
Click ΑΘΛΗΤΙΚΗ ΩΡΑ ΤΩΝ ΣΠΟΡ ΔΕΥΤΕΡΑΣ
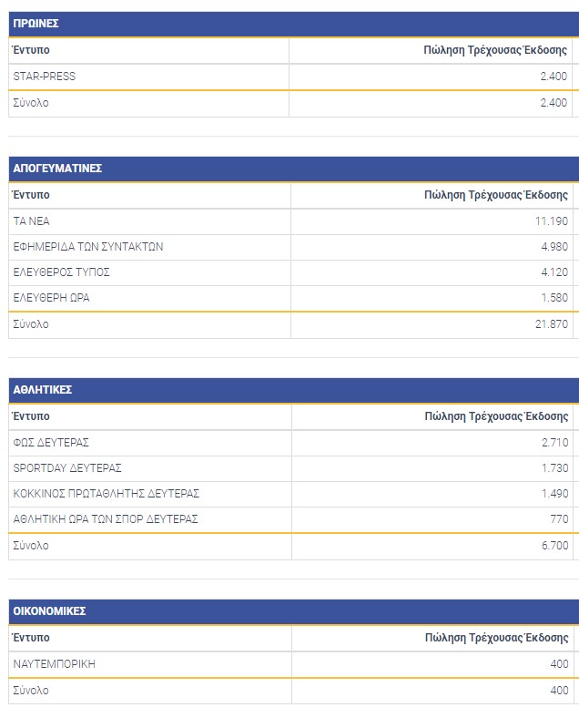click(x=106, y=519)
